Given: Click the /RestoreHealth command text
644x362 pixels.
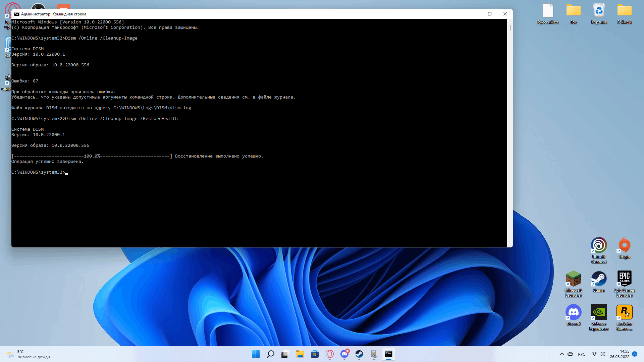Looking at the screenshot, I should click(x=159, y=119).
